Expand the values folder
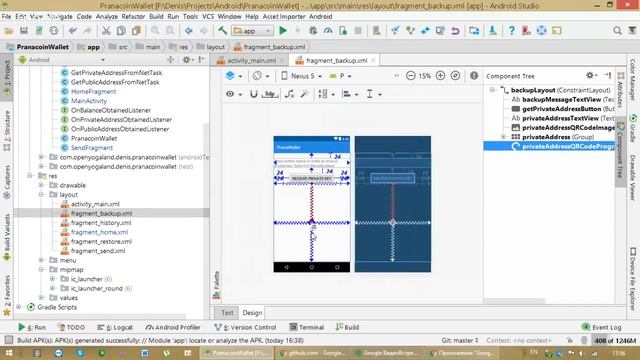 41,298
